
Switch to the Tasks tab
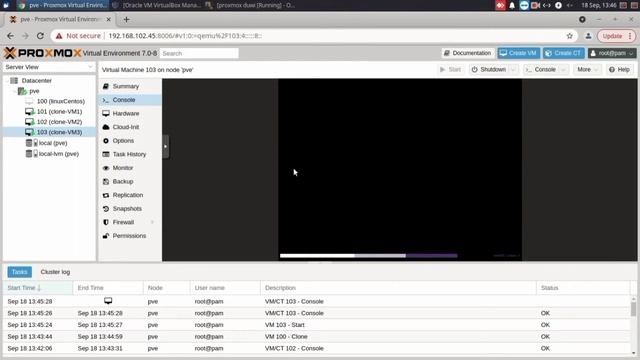19,272
